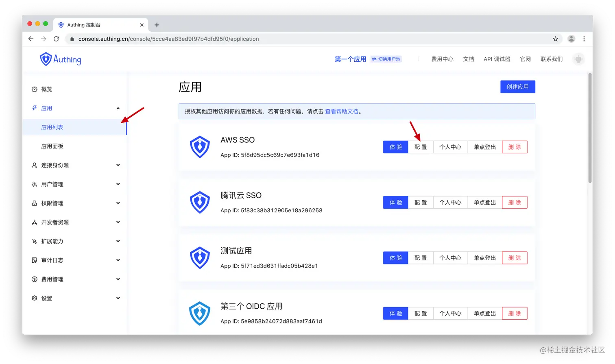The height and width of the screenshot is (364, 615).
Task: Click 删除 for 腾讯云 SSO
Action: pyautogui.click(x=515, y=203)
